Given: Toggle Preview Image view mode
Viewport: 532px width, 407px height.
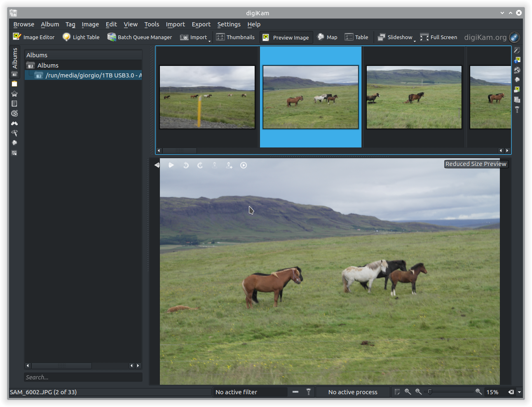Looking at the screenshot, I should coord(286,37).
